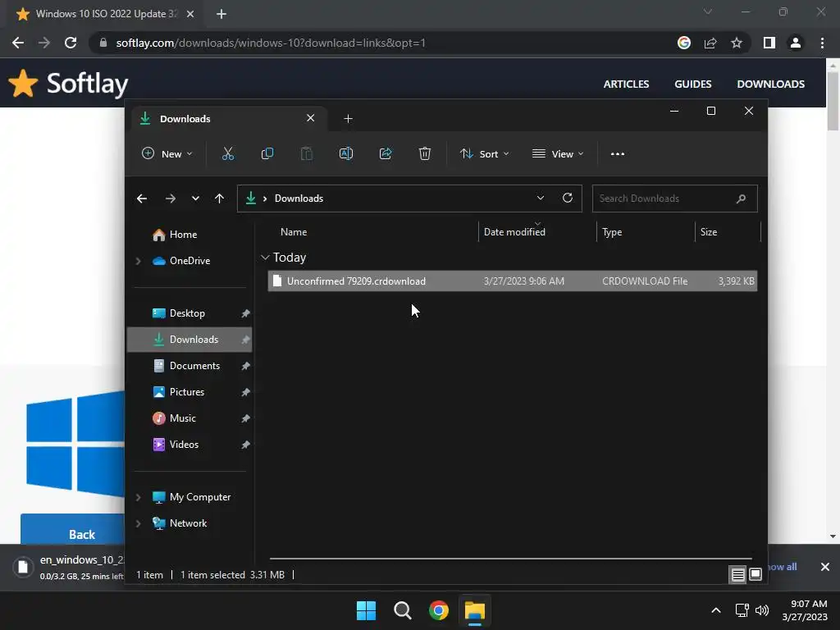Click the Chrome share page icon
Screen dimensions: 840x630
point(710,43)
